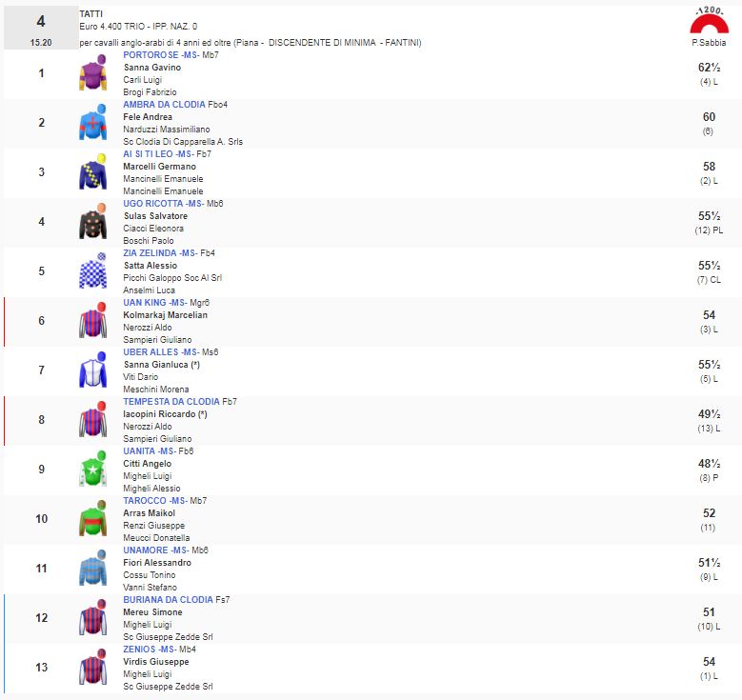Click jockey name Sulas Salvatore
This screenshot has height=700, width=742.
[x=155, y=216]
